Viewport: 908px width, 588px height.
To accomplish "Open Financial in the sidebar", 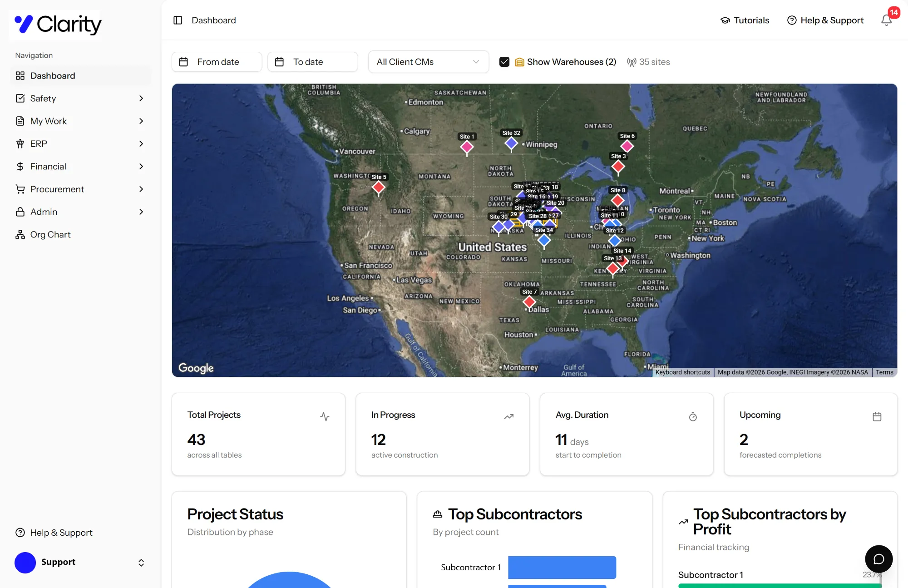I will [x=80, y=167].
